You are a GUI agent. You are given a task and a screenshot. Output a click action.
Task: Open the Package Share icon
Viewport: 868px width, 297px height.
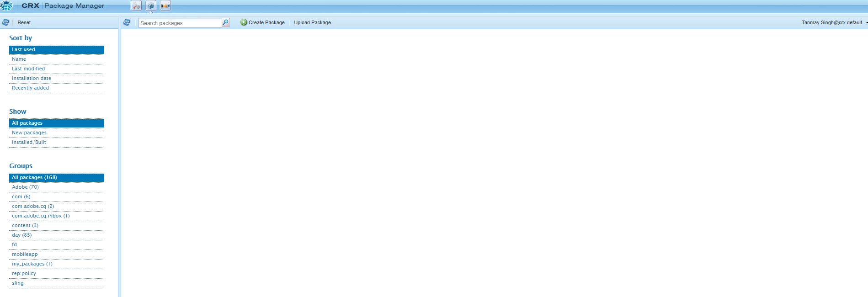click(x=165, y=6)
